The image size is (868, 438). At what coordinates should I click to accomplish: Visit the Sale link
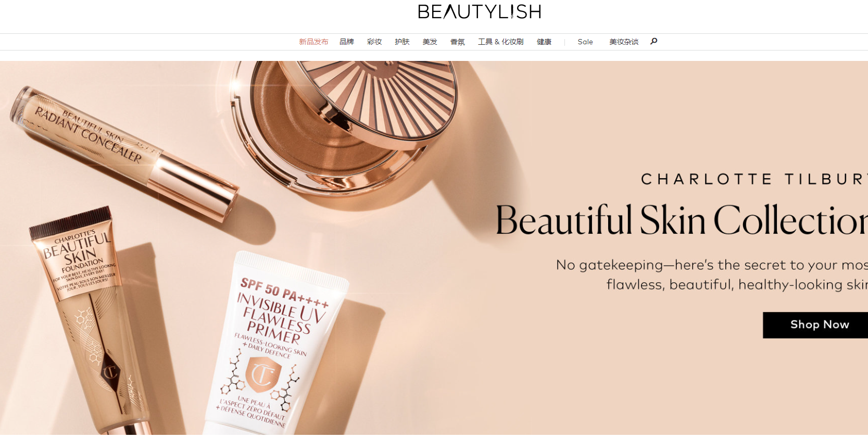coord(585,42)
